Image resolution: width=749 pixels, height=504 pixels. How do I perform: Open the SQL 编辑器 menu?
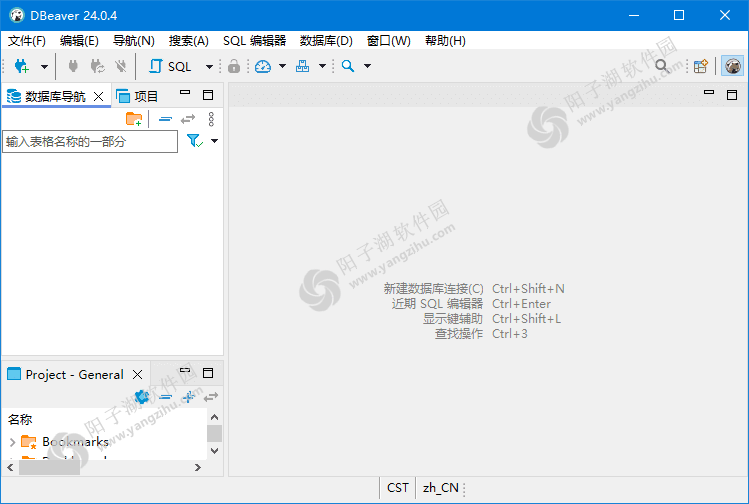(255, 41)
